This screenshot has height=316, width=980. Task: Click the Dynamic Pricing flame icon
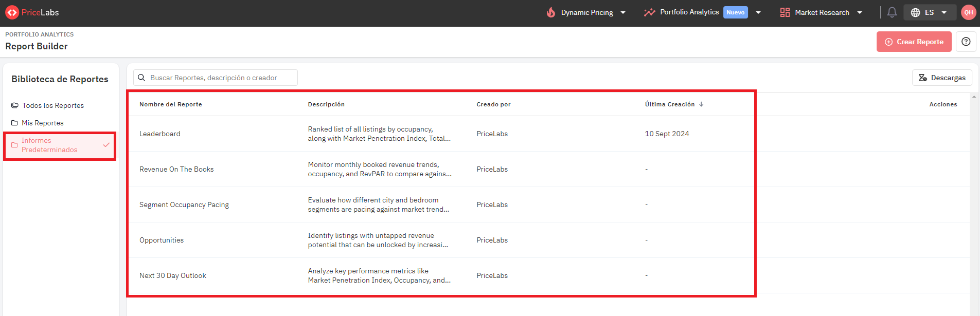(551, 12)
